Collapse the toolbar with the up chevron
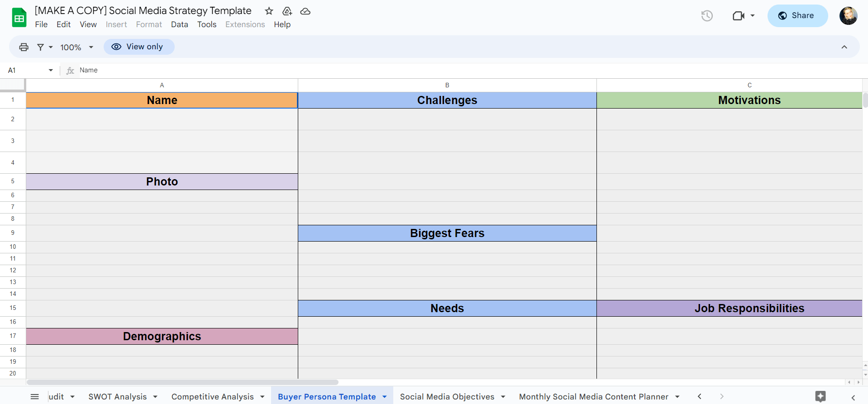 [844, 47]
